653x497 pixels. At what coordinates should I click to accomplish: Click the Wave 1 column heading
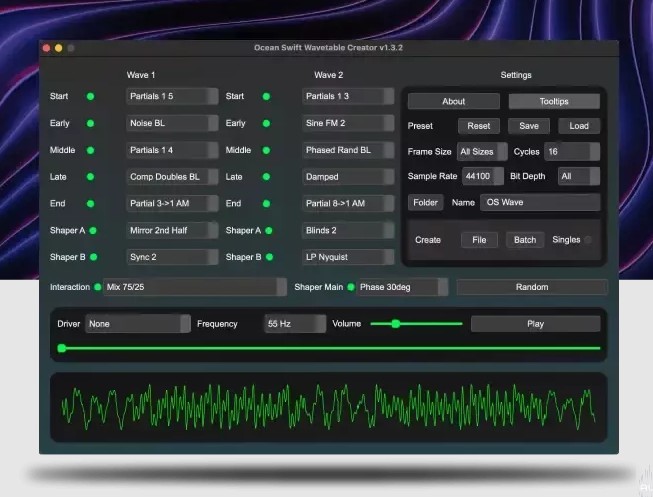coord(141,75)
